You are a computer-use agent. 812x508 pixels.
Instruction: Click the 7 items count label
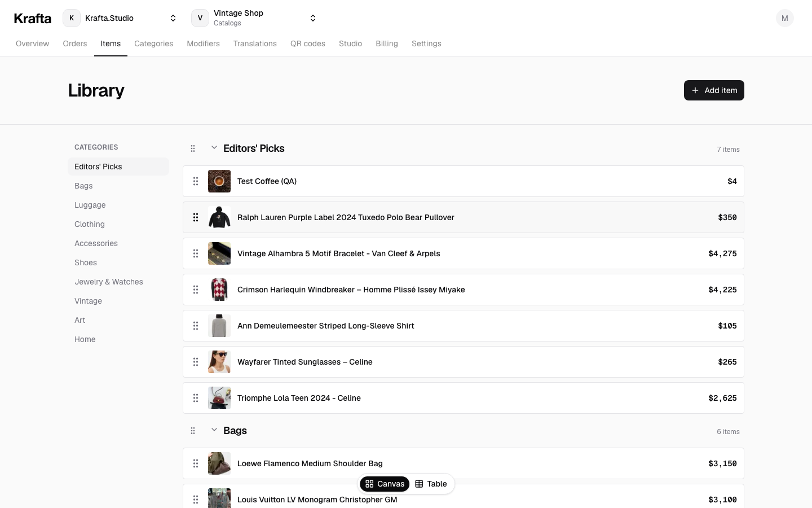(x=728, y=150)
